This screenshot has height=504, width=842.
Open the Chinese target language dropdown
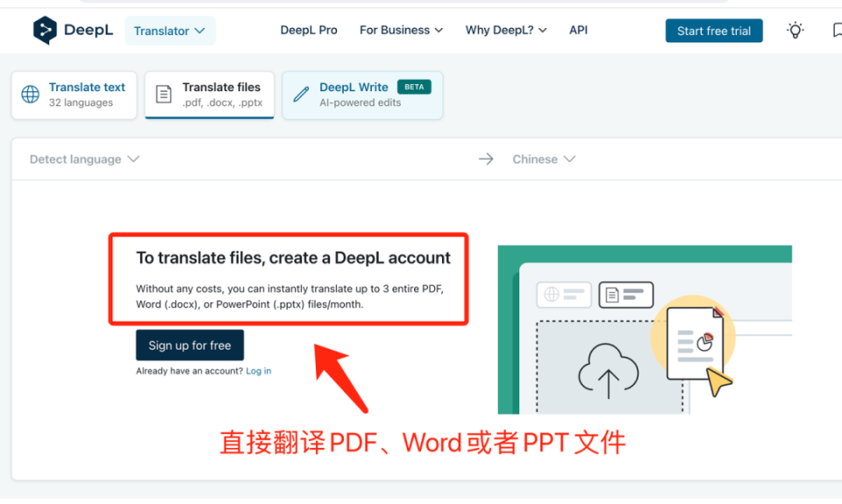[x=544, y=160]
